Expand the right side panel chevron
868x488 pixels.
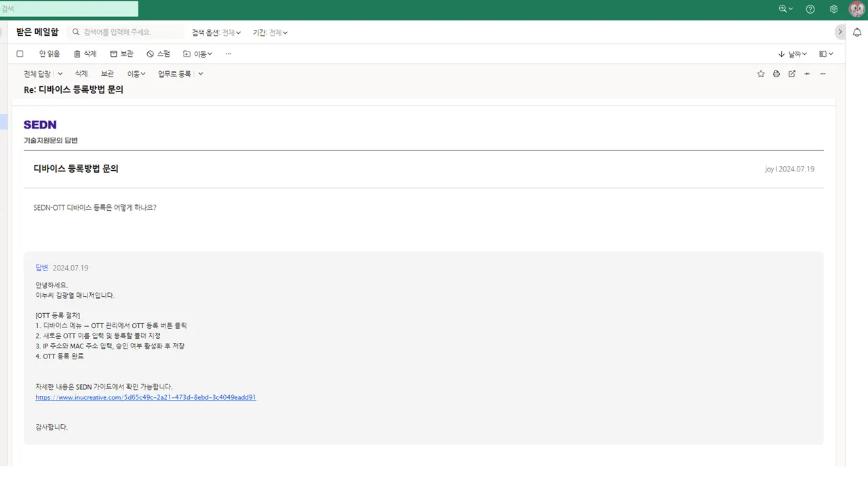pyautogui.click(x=840, y=32)
